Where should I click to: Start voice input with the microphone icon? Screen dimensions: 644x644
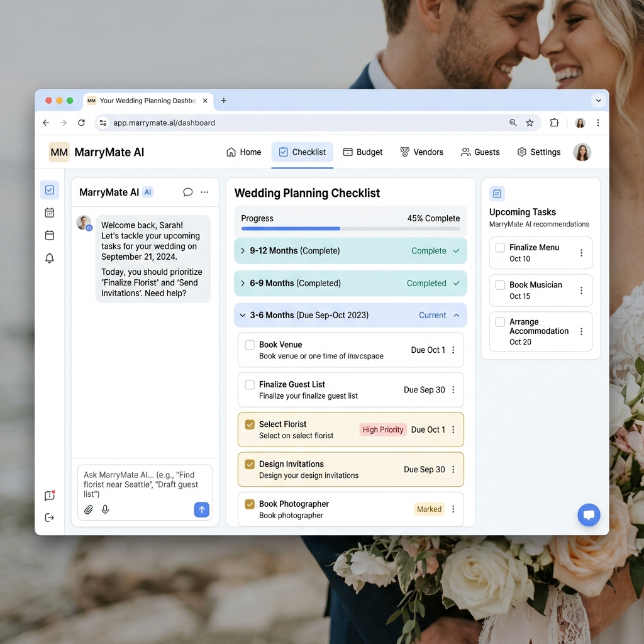[x=105, y=509]
